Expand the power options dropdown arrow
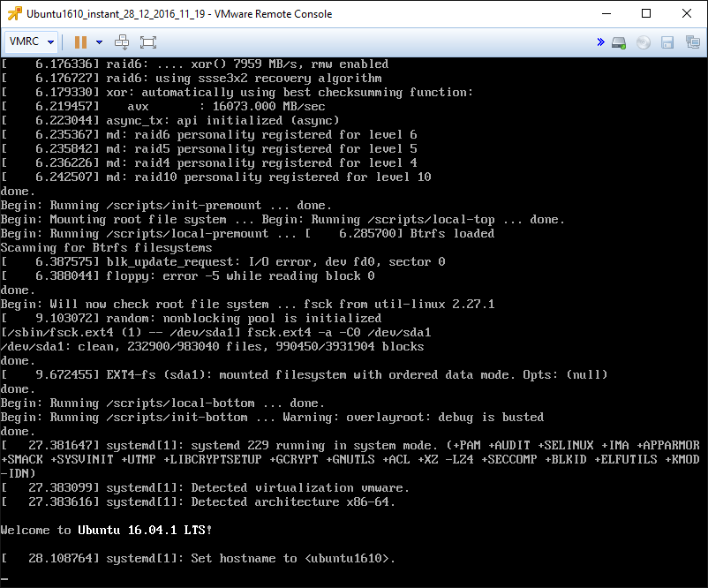The image size is (708, 588). tap(100, 42)
